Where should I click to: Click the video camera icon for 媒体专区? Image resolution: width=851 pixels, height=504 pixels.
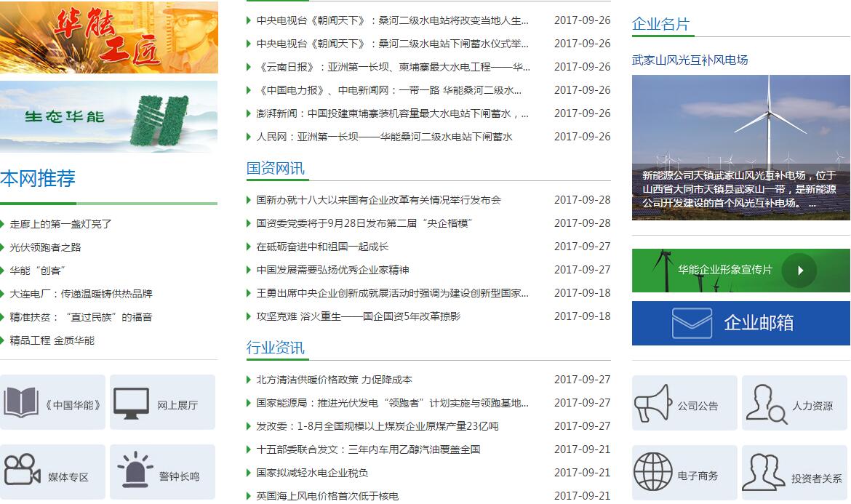pyautogui.click(x=21, y=471)
